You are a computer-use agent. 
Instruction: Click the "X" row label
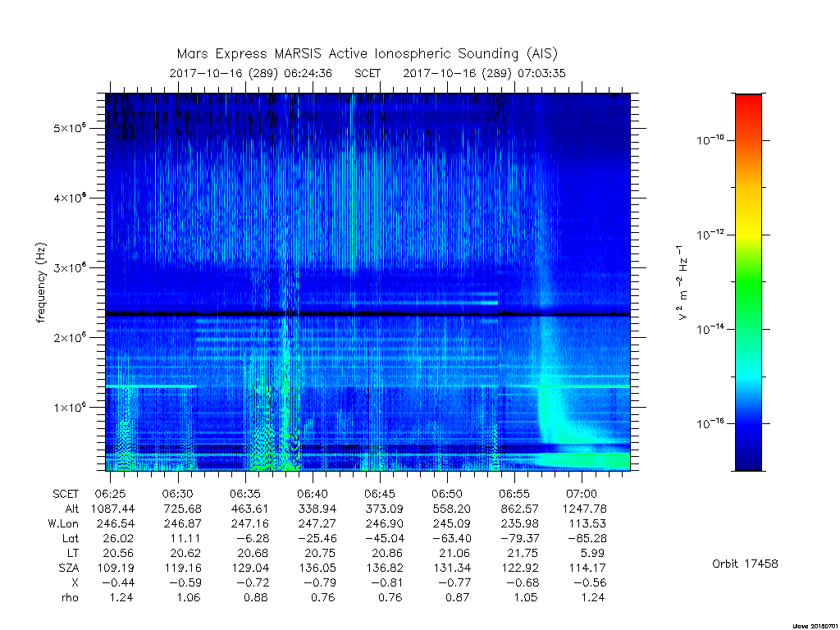point(75,582)
